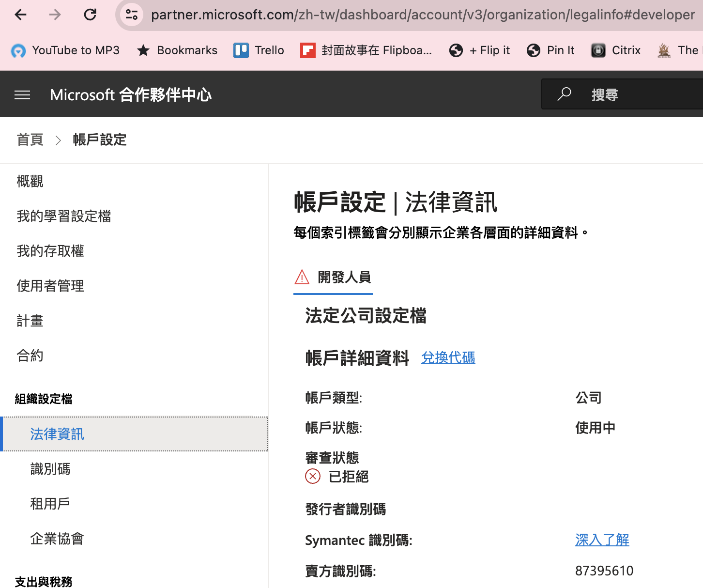
Task: Switch to the 開發人員 tab
Action: (x=333, y=278)
